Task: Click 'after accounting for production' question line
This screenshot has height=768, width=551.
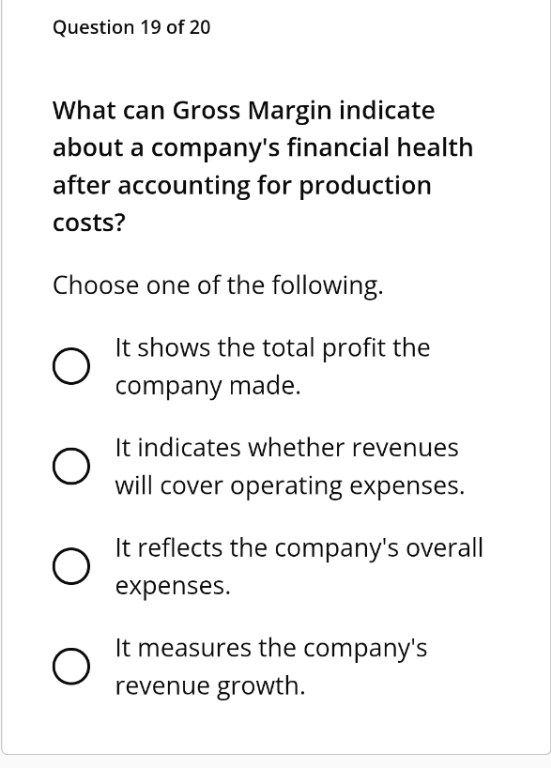Action: (242, 186)
